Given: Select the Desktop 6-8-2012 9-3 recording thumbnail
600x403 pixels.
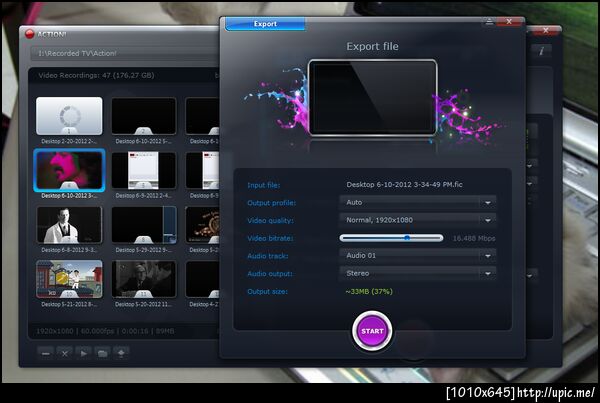Looking at the screenshot, I should pyautogui.click(x=69, y=225).
